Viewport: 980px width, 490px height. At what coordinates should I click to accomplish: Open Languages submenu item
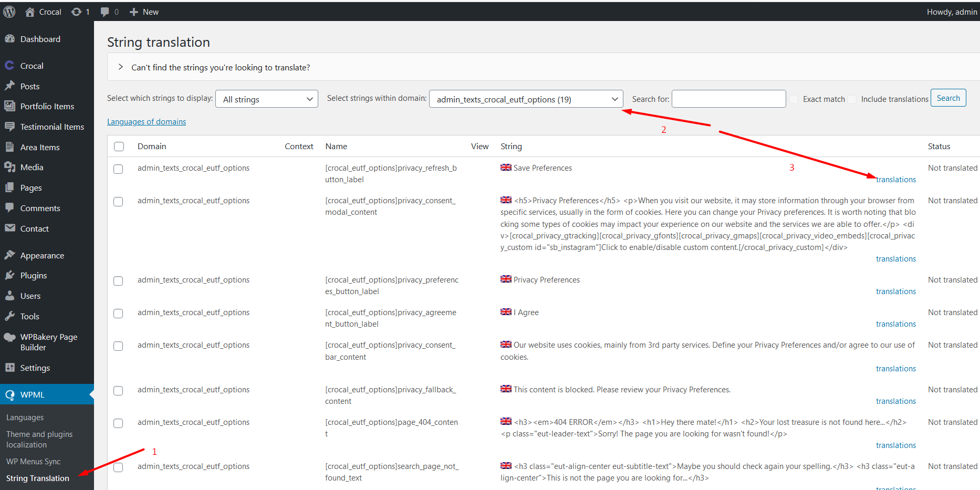tap(25, 418)
